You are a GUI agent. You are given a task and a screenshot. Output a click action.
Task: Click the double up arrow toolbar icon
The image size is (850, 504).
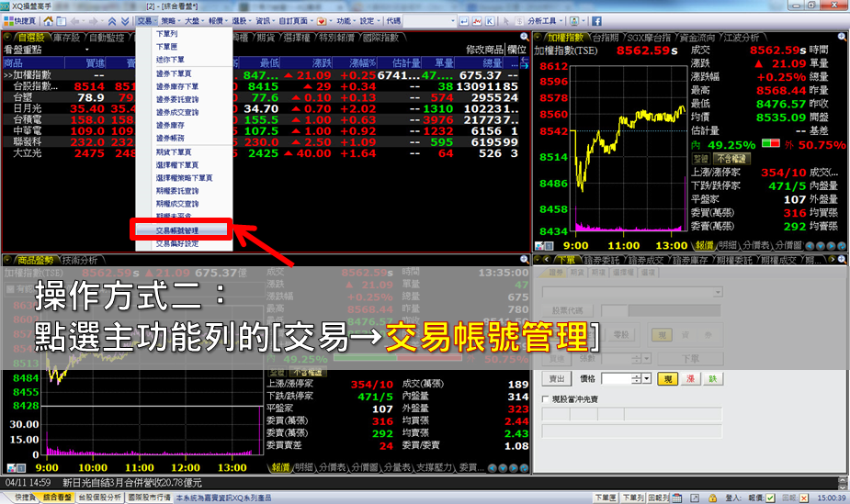[x=112, y=20]
